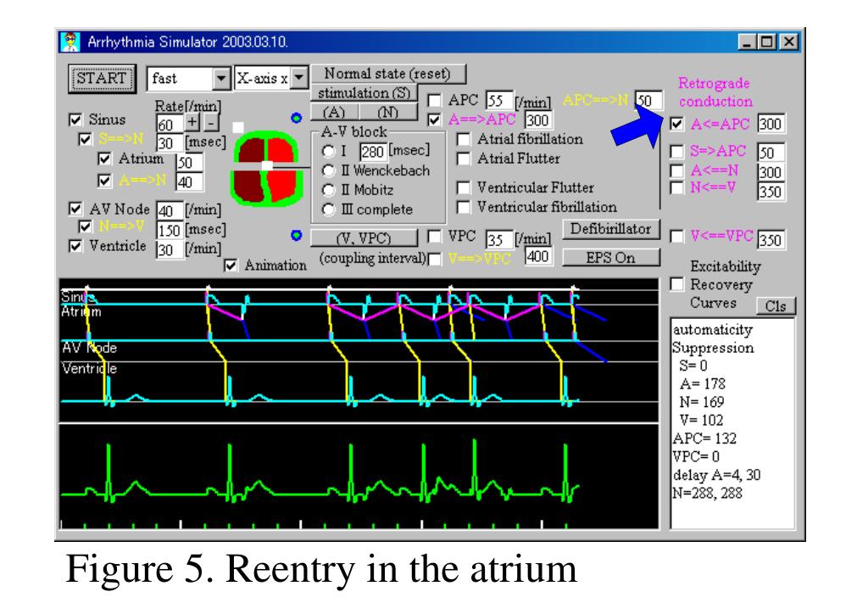
Task: Toggle the A==>APC checkbox
Action: 435,120
